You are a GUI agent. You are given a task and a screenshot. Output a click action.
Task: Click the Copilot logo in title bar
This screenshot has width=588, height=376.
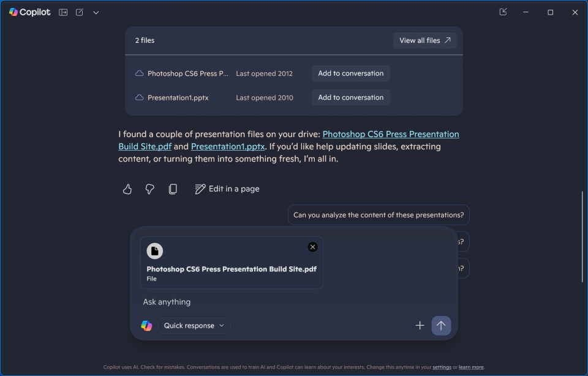pos(29,12)
